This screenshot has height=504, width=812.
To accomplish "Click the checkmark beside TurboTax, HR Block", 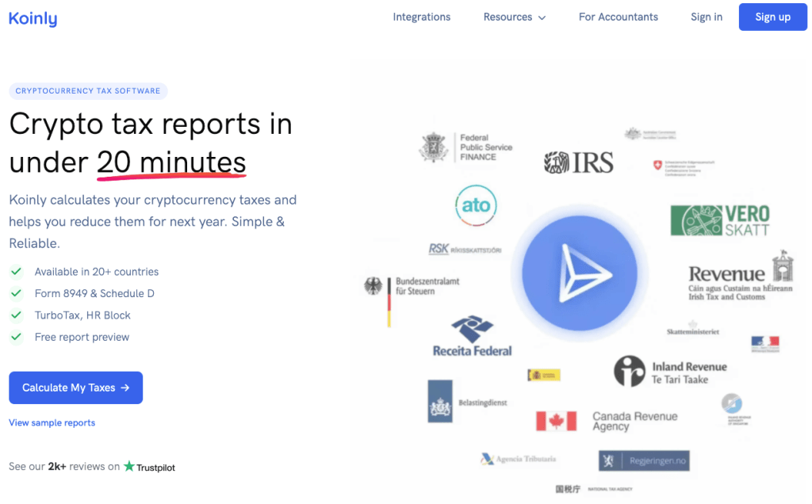I will [x=16, y=315].
